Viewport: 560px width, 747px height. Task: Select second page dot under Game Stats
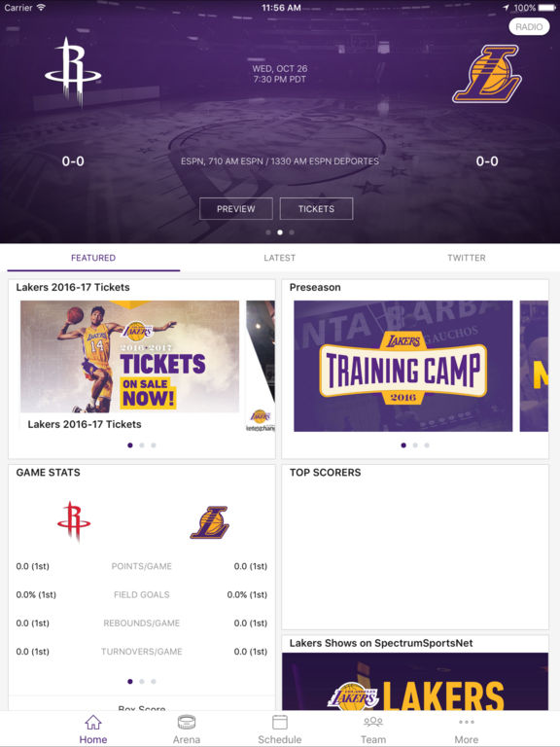click(x=141, y=681)
